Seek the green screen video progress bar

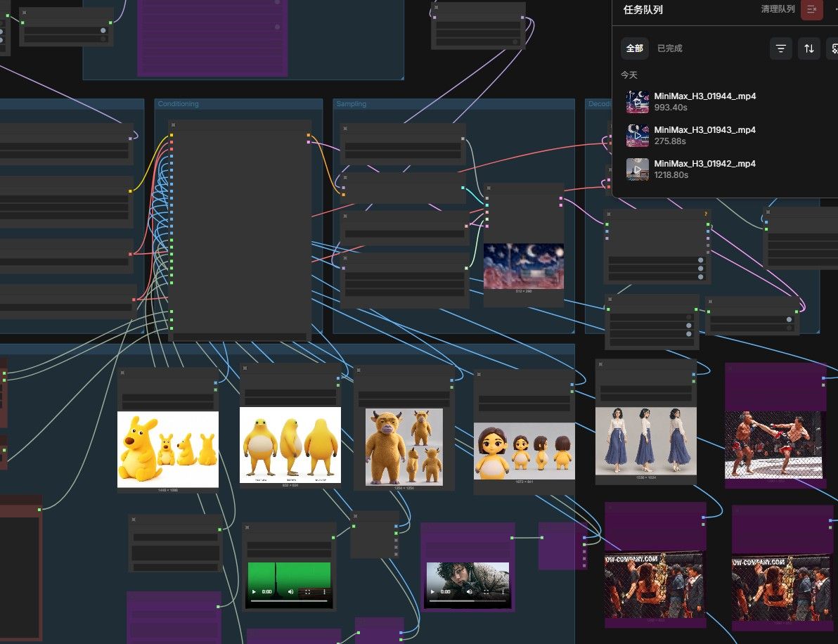pos(289,600)
